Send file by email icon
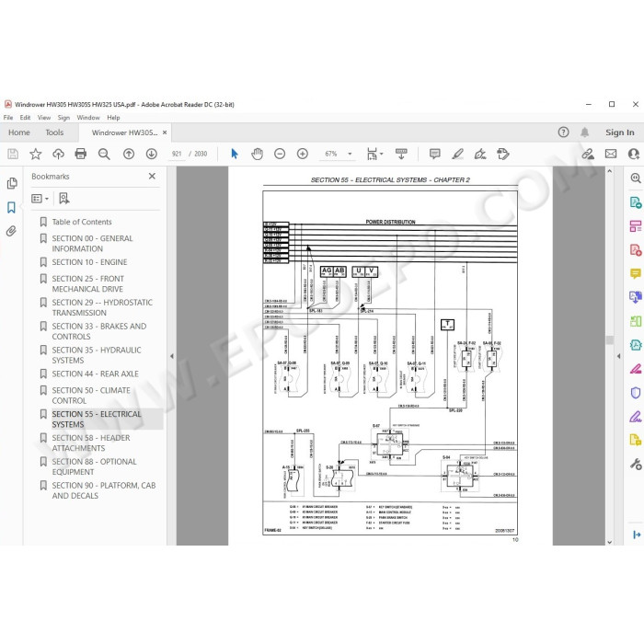644x644 pixels. point(611,154)
